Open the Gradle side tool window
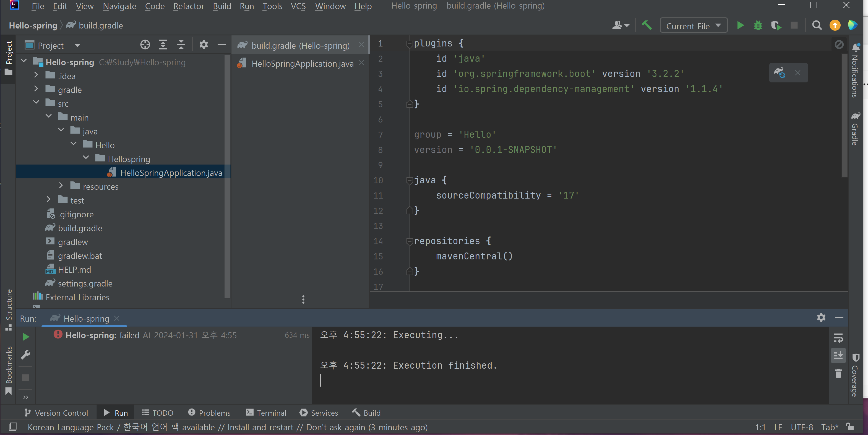The height and width of the screenshot is (435, 868). pos(855,129)
